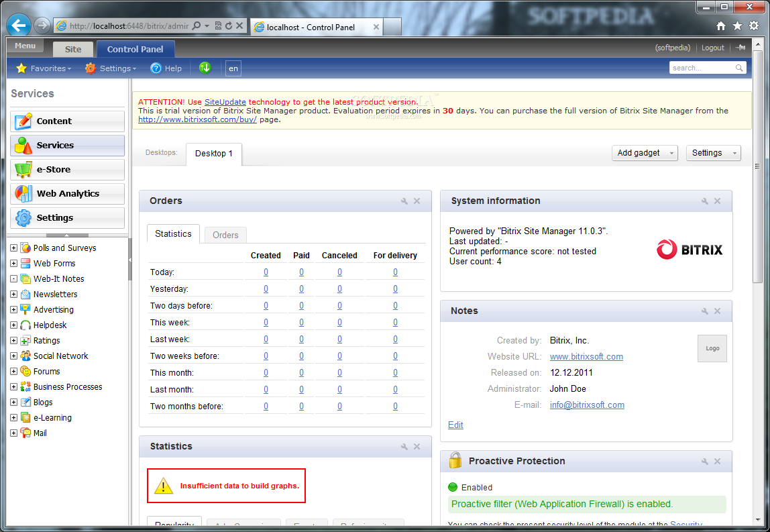Click the Orders gadget wrench icon

click(404, 201)
